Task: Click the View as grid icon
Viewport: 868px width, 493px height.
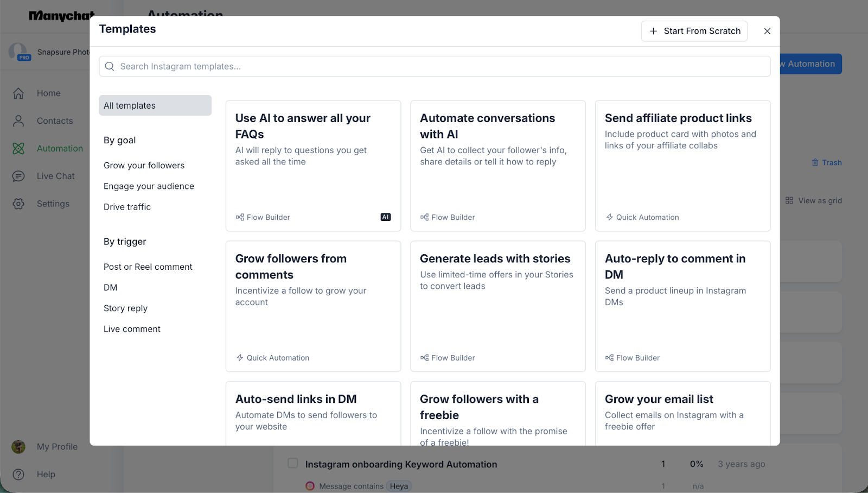Action: coord(789,201)
